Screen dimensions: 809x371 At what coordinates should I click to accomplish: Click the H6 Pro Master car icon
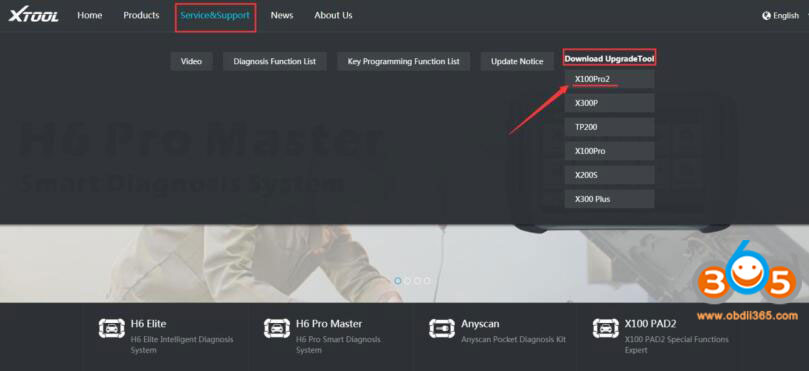point(277,328)
